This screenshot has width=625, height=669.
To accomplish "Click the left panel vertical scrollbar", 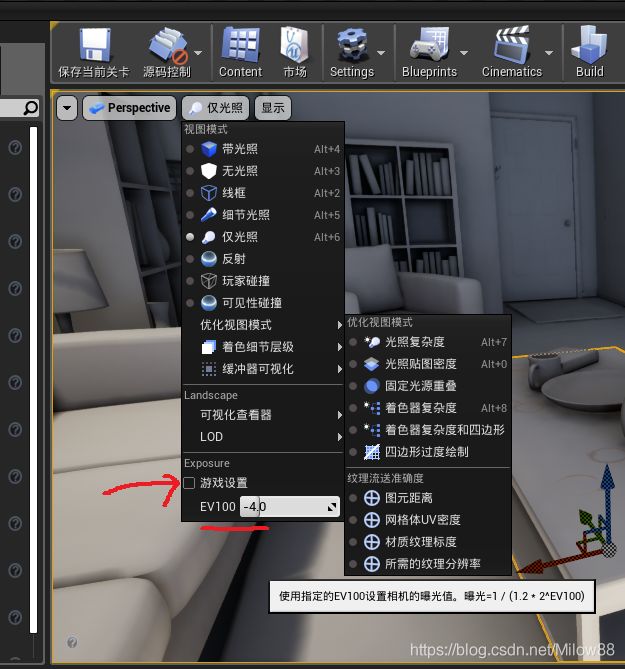I will (x=34, y=380).
